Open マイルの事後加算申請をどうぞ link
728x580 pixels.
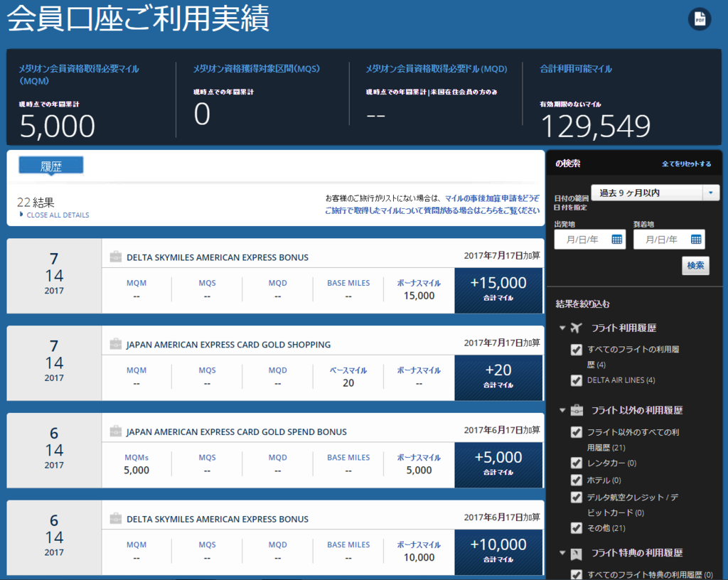[492, 198]
